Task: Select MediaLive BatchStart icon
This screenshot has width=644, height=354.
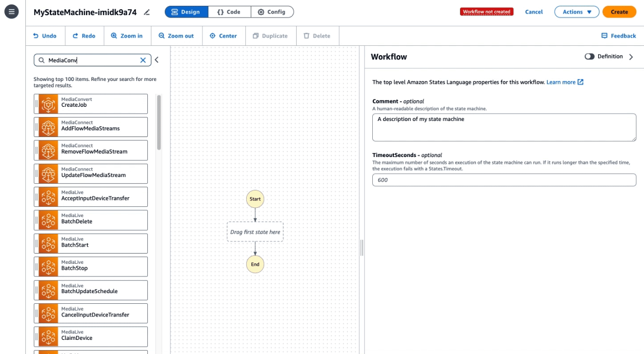Action: [48, 243]
